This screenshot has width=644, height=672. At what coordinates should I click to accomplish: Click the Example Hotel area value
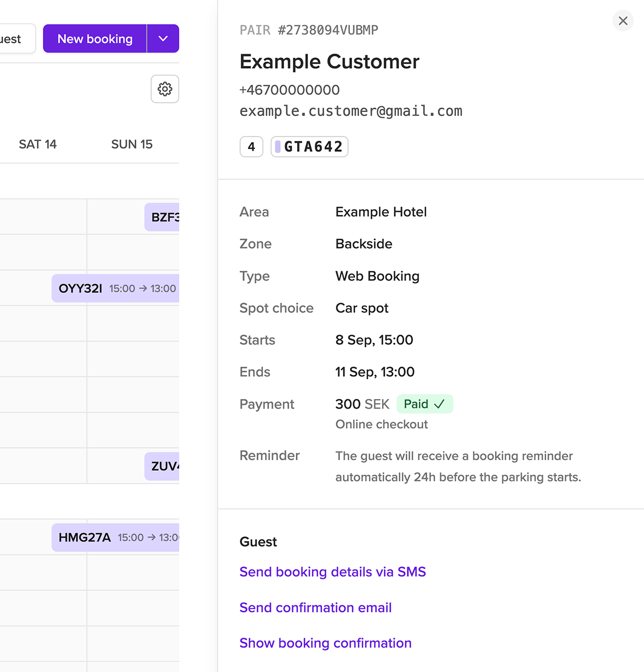coord(381,212)
